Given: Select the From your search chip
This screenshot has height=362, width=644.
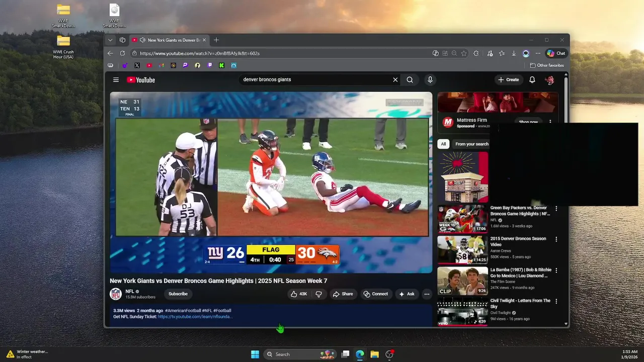Looking at the screenshot, I should click(x=471, y=144).
